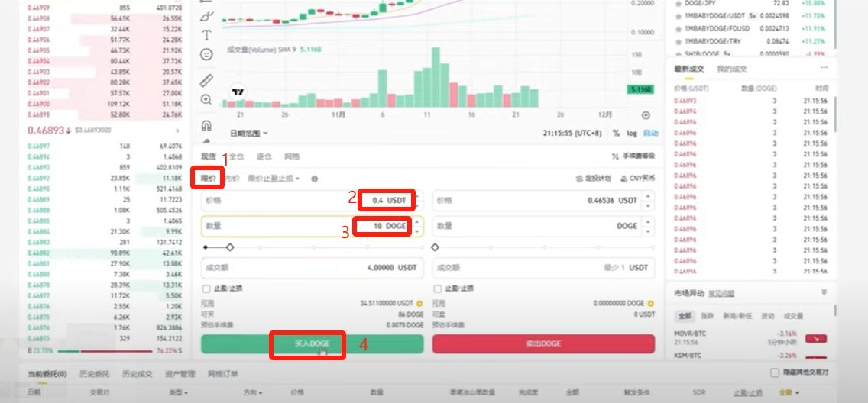Open more options in 最新成交 panel
This screenshot has height=403, width=868.
(x=824, y=67)
